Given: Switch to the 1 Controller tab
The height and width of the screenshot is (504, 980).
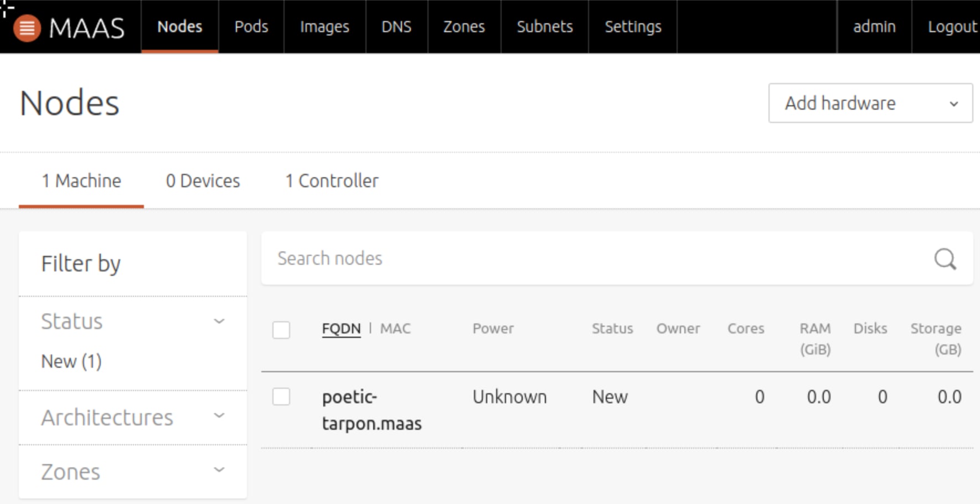Looking at the screenshot, I should [x=332, y=181].
